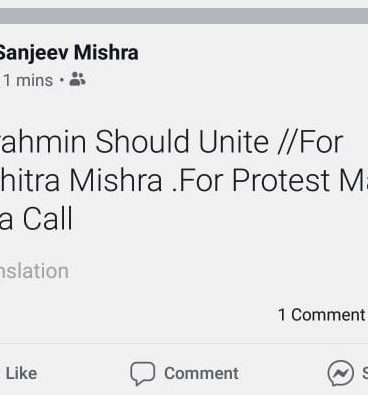Open Sanjeev Mishra's profile from the author name
This screenshot has height=395, width=368.
point(68,53)
